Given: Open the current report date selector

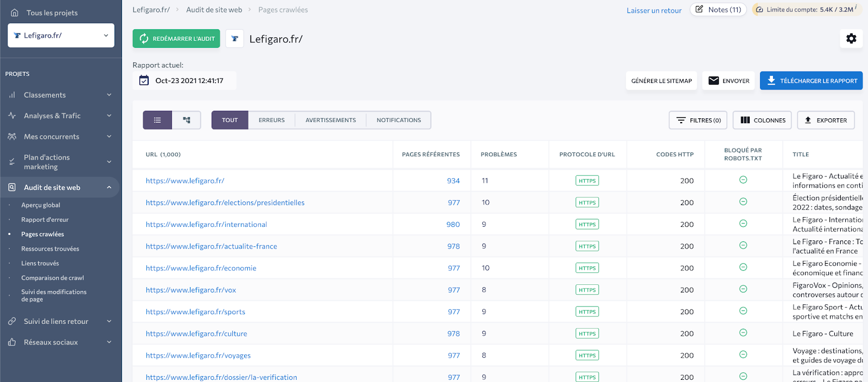Looking at the screenshot, I should tap(184, 80).
